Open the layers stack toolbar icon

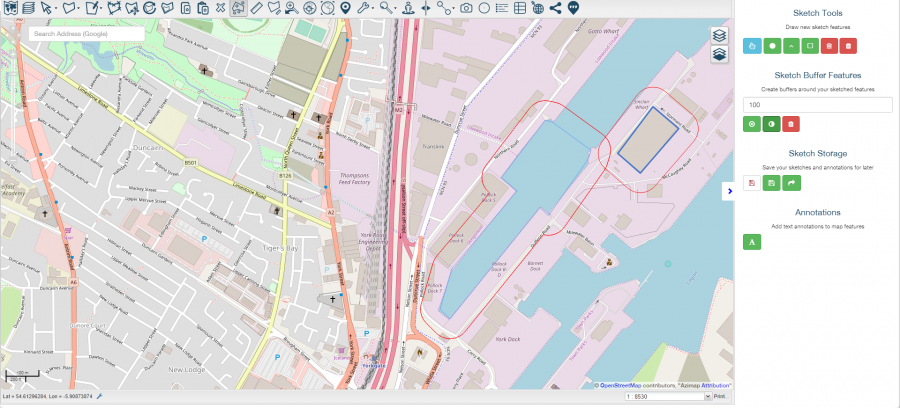point(28,8)
